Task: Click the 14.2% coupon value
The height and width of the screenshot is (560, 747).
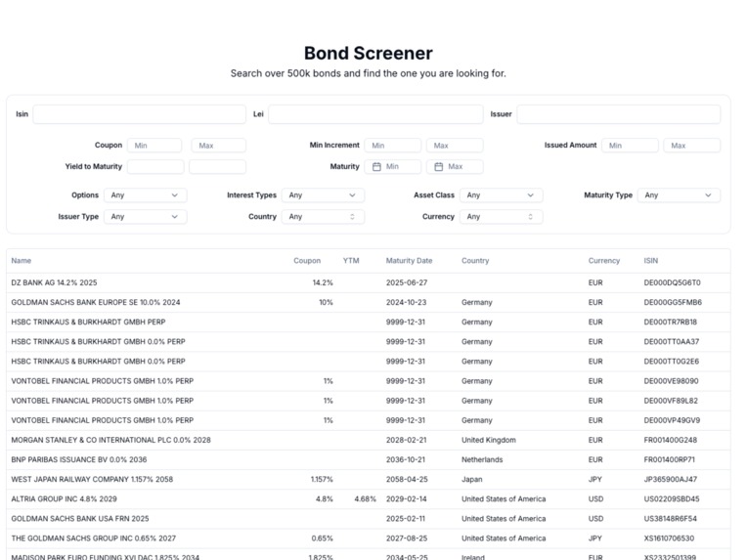Action: point(323,282)
